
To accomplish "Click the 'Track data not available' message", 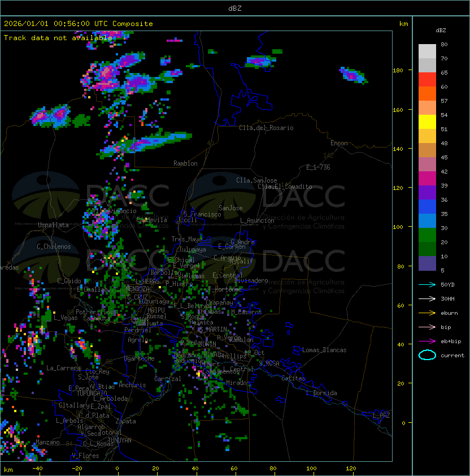I will pos(58,38).
